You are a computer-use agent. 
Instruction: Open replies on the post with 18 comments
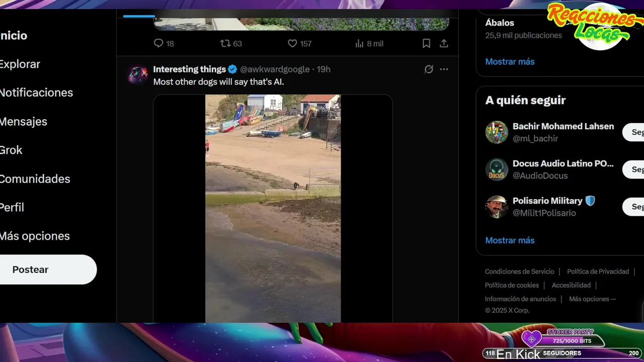(164, 44)
